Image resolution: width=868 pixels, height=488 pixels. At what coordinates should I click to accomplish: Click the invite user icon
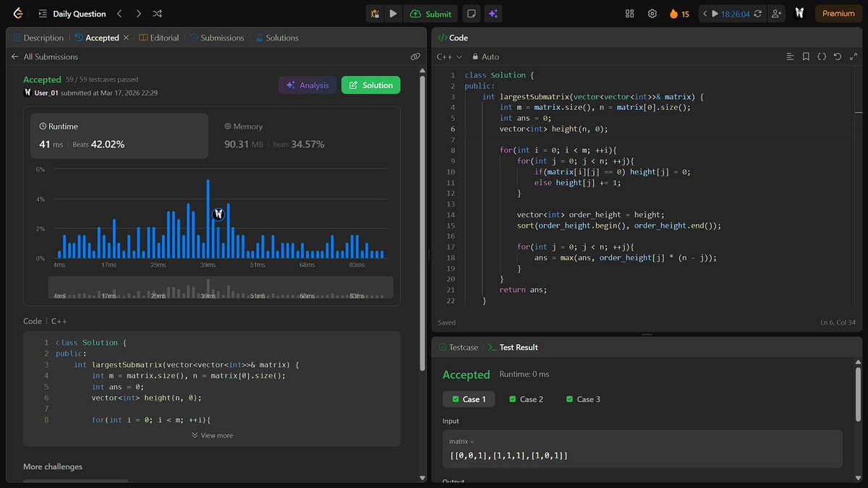tap(777, 14)
